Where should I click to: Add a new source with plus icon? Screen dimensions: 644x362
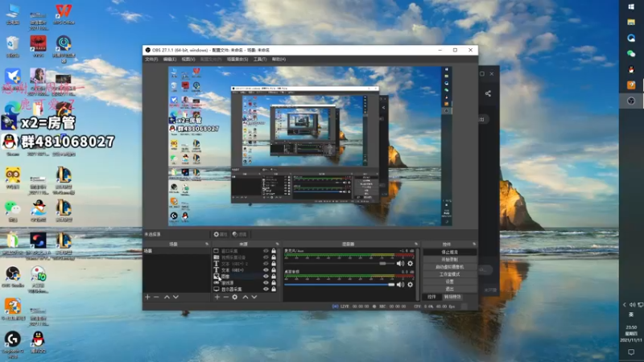coord(216,297)
